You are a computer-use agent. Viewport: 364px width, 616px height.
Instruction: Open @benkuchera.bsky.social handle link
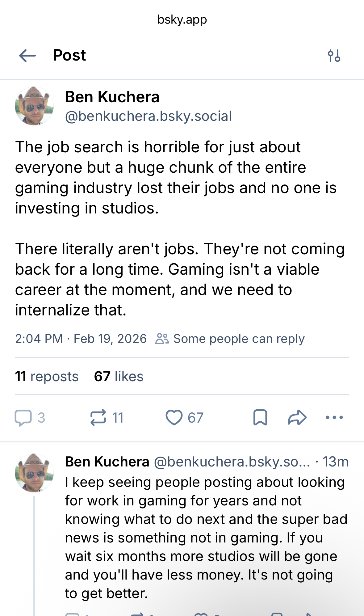pos(148,116)
